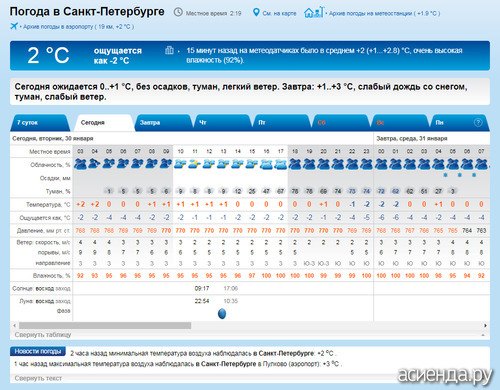Click the cloudiness icon for hour 19

309,164
